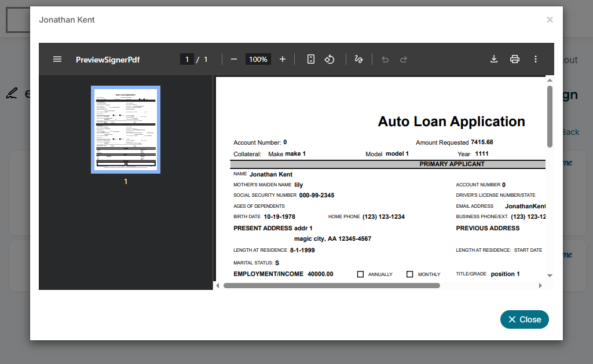Click the page number input field
This screenshot has height=364, width=593.
click(x=186, y=59)
